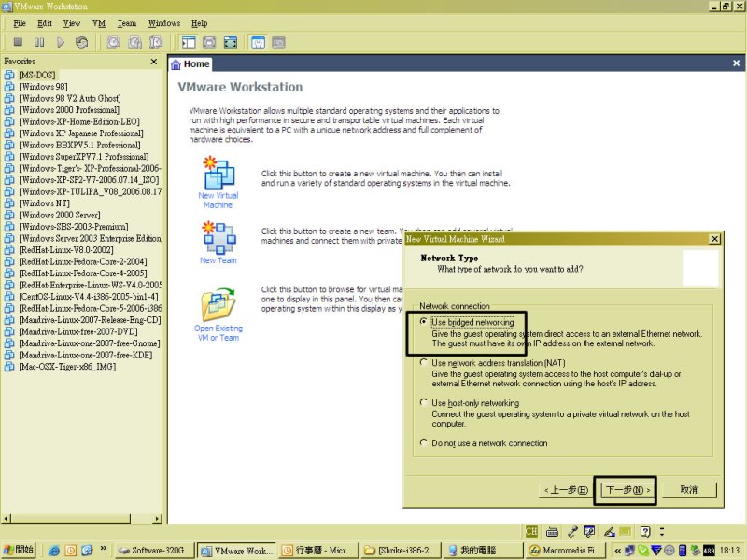The height and width of the screenshot is (560, 747).
Task: Click the CH language indicator
Action: click(x=531, y=531)
